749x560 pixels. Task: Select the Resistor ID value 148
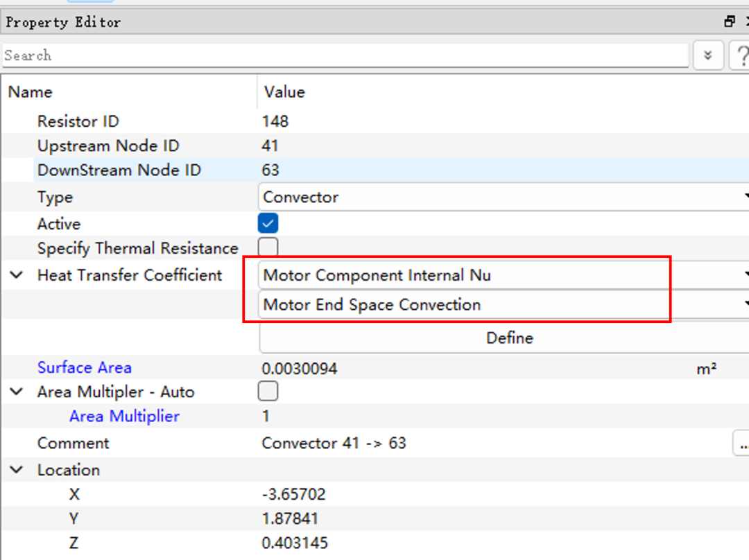(x=275, y=121)
